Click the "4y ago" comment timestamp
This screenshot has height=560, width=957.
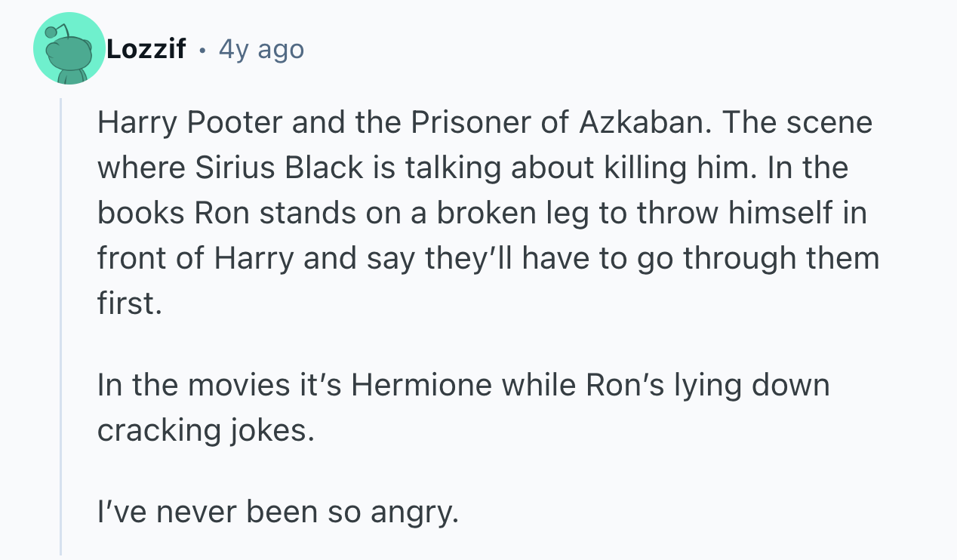coord(261,50)
